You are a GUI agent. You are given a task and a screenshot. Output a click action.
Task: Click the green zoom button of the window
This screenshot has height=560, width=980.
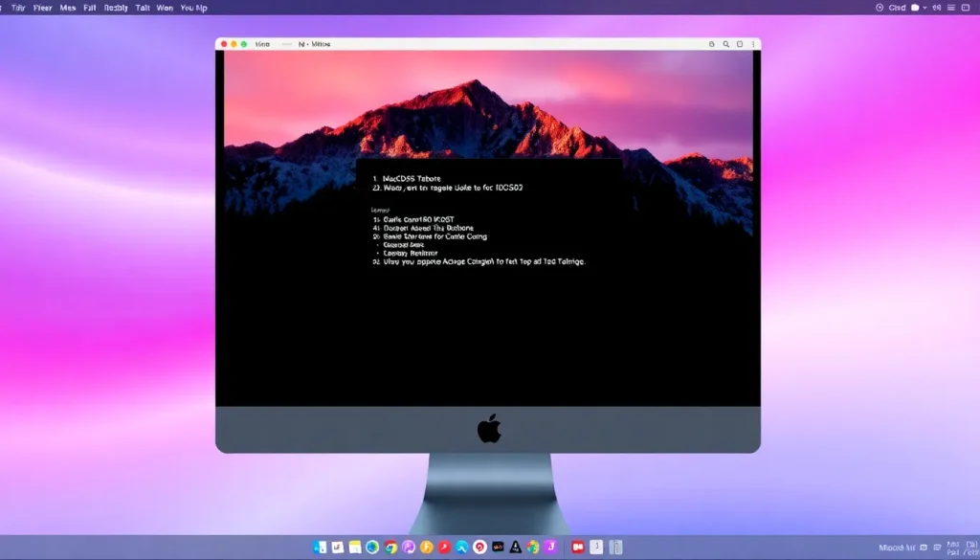(244, 44)
